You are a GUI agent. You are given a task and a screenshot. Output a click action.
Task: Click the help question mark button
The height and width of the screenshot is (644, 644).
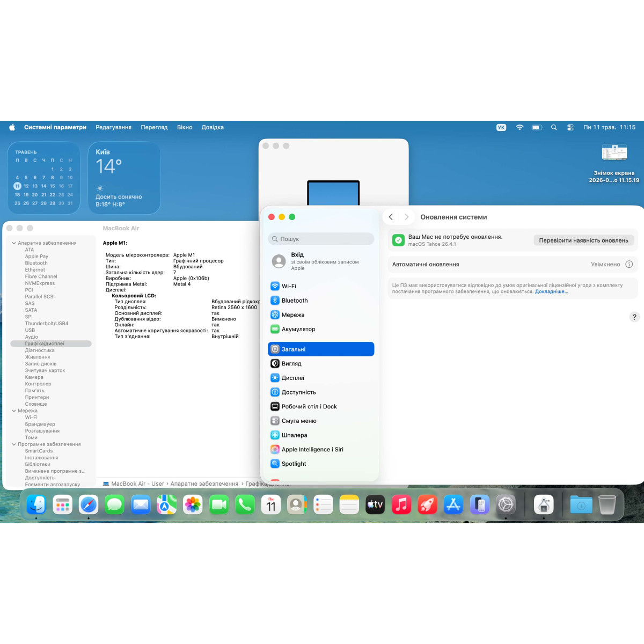[x=634, y=317]
